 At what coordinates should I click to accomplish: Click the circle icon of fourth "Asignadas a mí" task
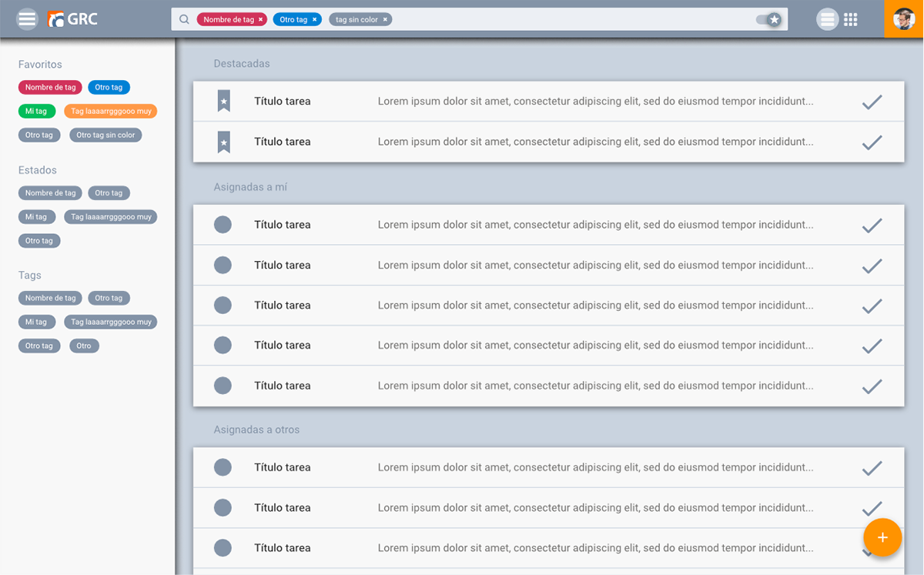[x=223, y=345]
